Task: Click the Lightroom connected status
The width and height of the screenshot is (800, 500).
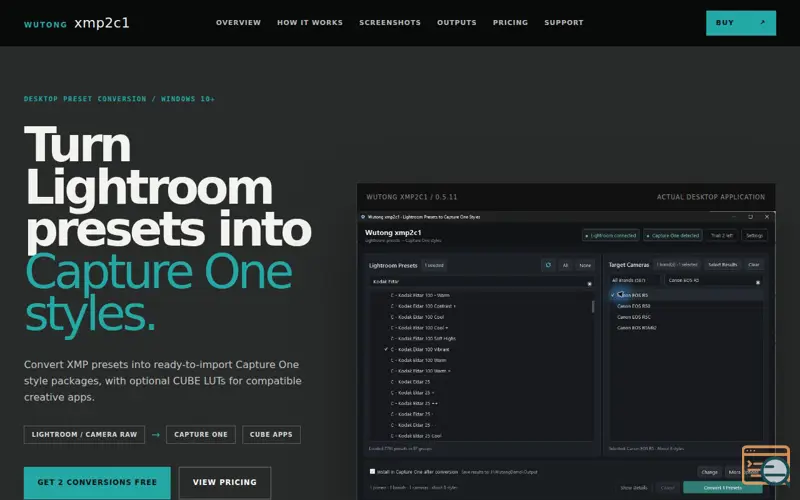Action: click(x=611, y=236)
